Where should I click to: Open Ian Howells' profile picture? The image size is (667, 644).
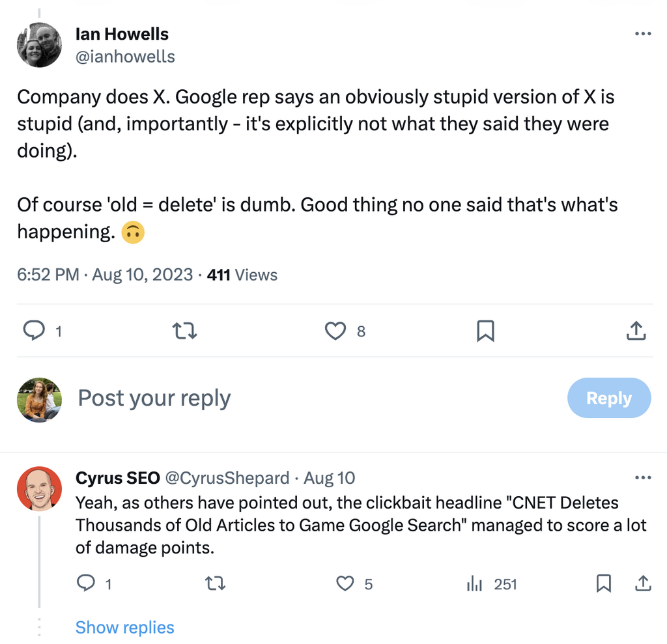coord(39,44)
